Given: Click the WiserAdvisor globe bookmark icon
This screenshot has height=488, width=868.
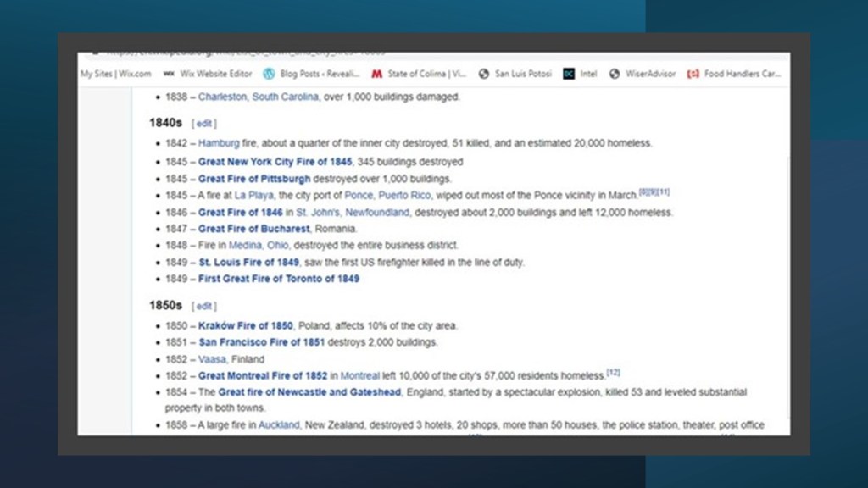Looking at the screenshot, I should [615, 74].
